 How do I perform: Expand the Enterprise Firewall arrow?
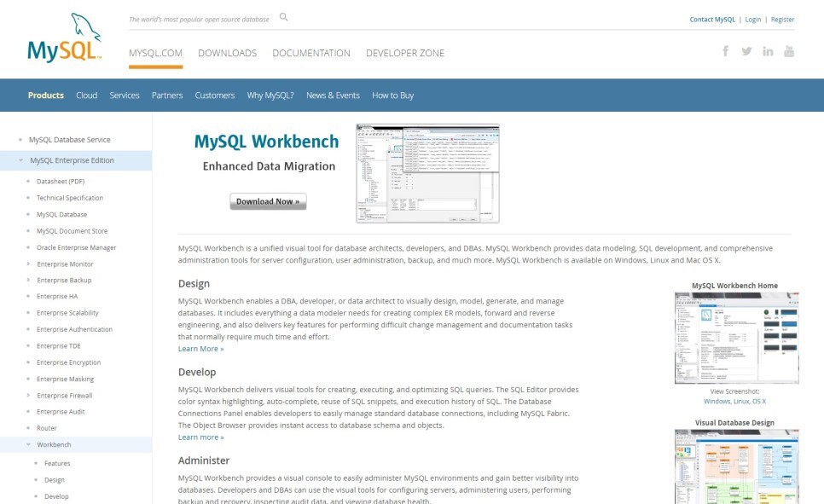point(28,395)
